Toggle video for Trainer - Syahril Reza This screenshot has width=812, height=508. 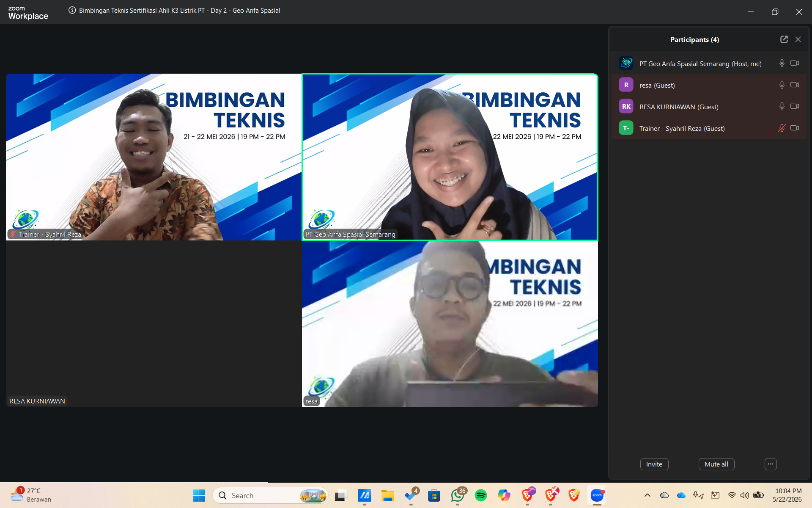[795, 128]
